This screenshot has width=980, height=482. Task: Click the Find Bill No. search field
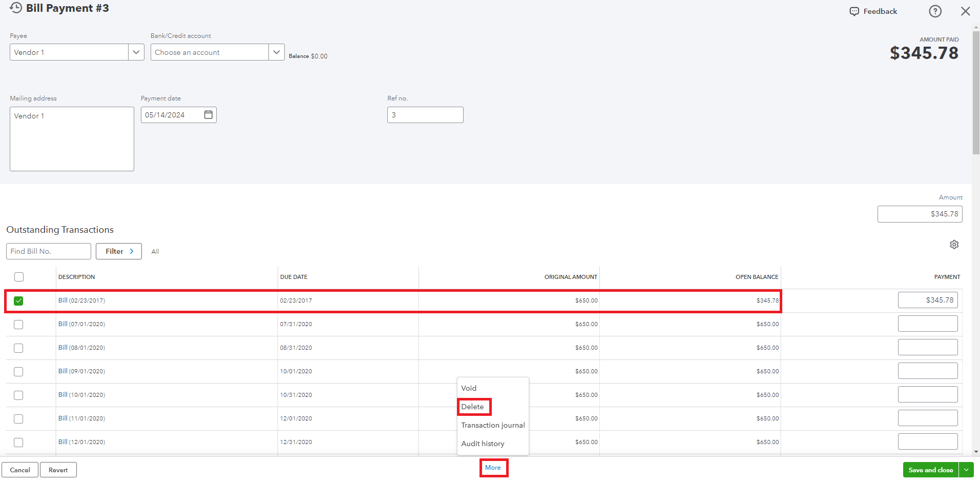tap(49, 251)
